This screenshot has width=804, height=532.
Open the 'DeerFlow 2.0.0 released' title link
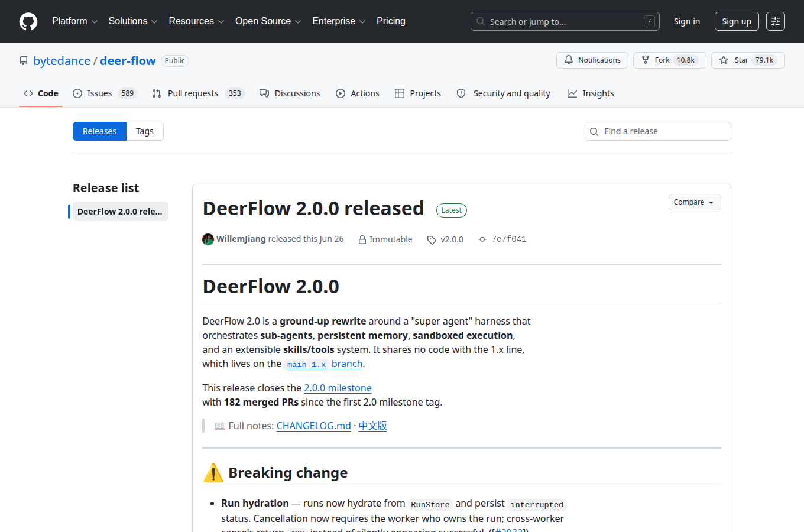point(313,209)
